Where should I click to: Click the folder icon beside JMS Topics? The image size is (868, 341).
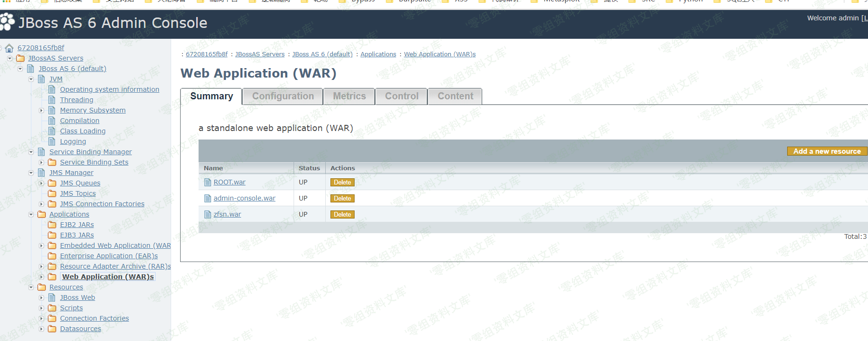point(52,193)
